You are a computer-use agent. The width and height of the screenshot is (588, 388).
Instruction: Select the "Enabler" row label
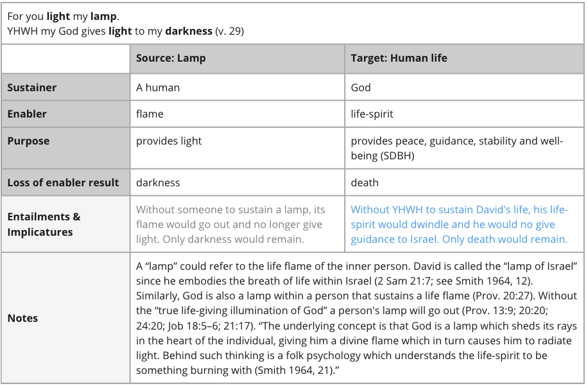click(x=27, y=114)
